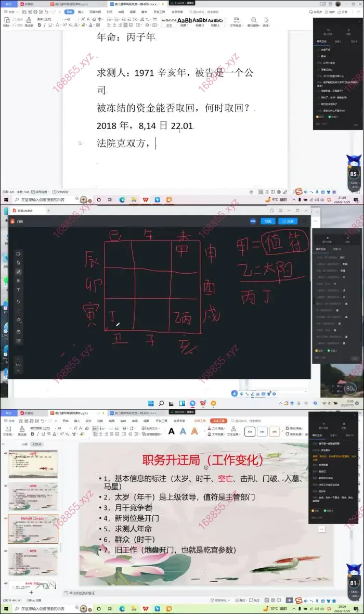Select the eraser tool on the whiteboard
This screenshot has height=614, width=364.
point(18,320)
